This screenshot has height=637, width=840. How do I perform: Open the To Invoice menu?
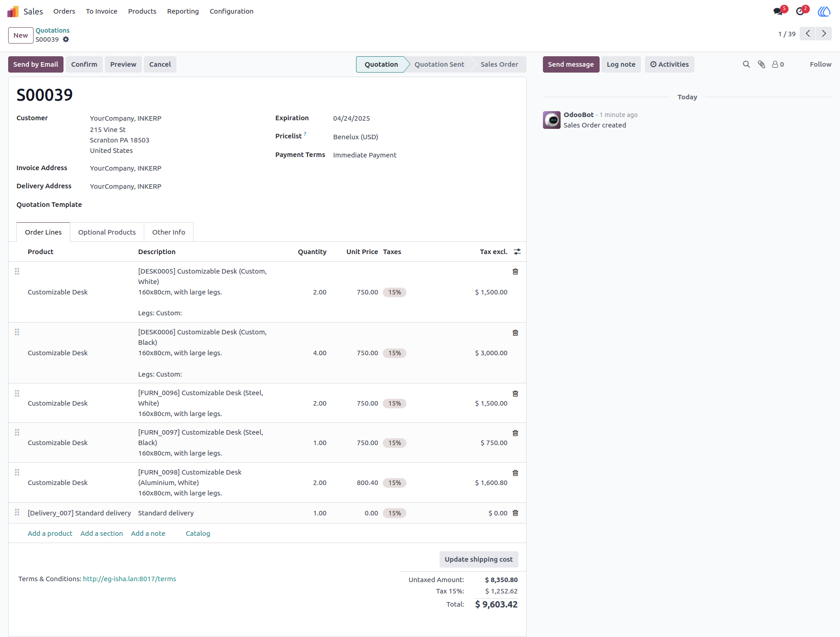tap(102, 11)
